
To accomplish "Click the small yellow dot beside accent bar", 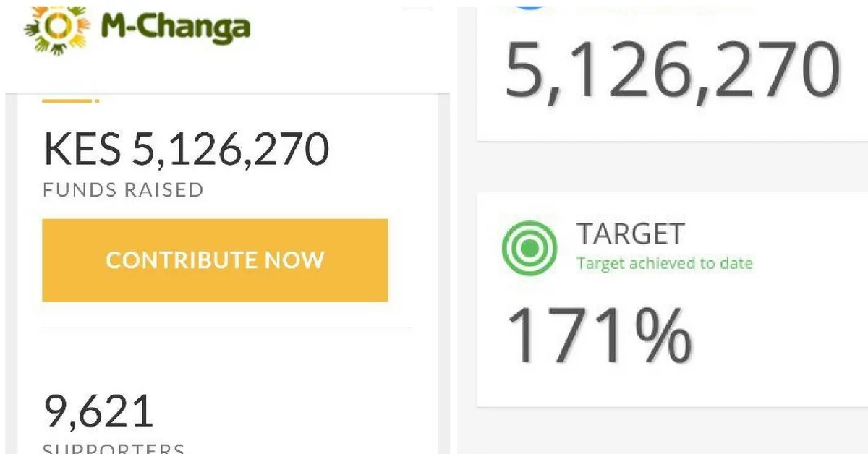I will pyautogui.click(x=97, y=100).
